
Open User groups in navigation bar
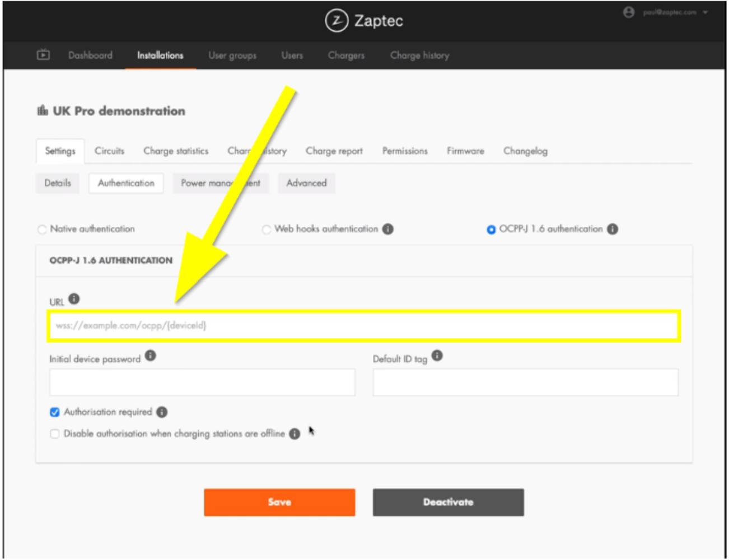point(232,55)
